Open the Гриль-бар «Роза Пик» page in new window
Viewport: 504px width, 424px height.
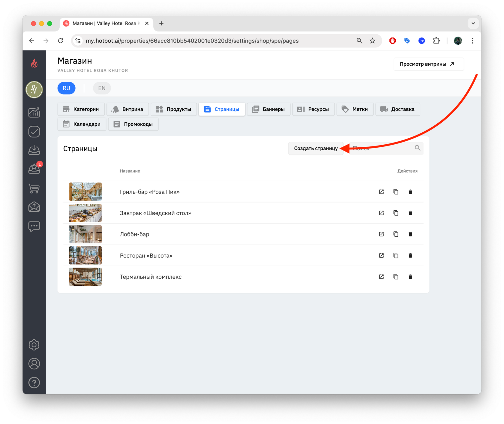click(381, 192)
